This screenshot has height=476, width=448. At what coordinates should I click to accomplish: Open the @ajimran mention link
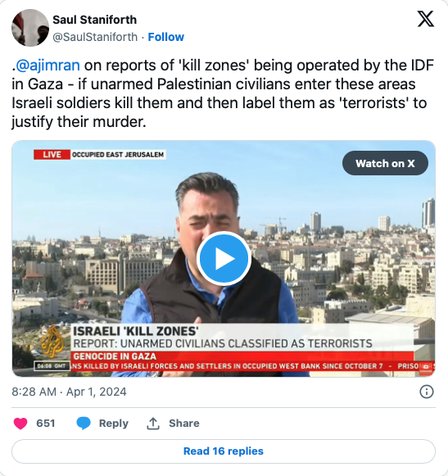pos(48,66)
